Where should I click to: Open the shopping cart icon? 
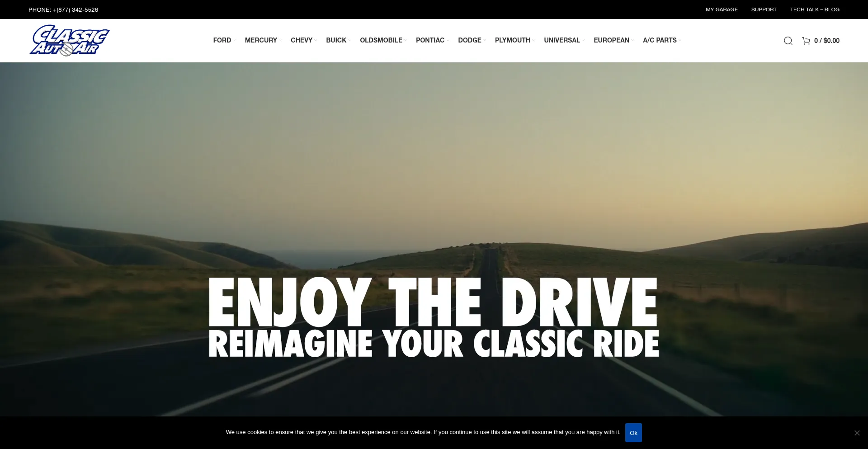(806, 41)
